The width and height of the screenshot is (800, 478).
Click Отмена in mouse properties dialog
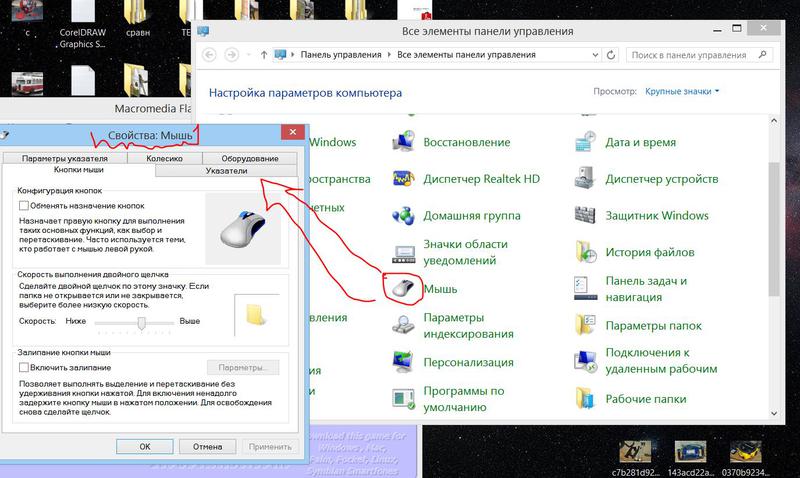tap(207, 446)
